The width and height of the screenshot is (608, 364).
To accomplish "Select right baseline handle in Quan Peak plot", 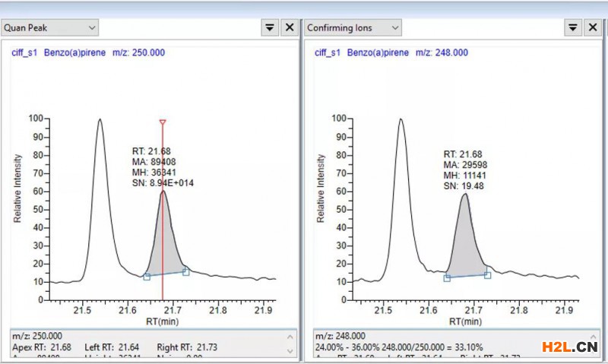I will point(185,271).
